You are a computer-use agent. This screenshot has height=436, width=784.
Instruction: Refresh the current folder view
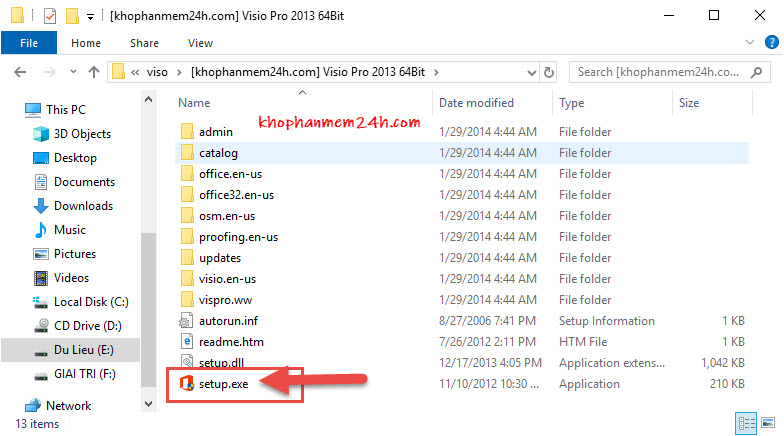pos(548,72)
